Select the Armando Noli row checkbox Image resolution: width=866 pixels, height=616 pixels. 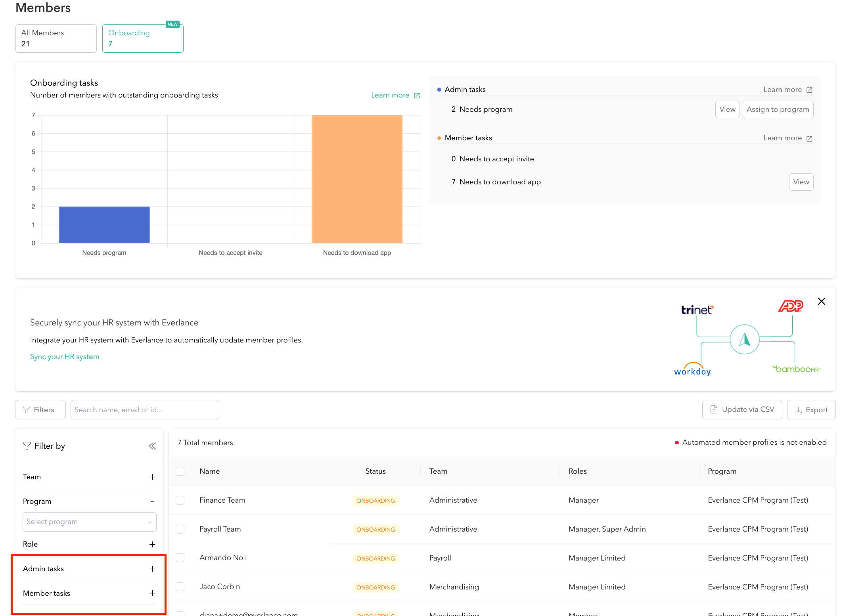pyautogui.click(x=180, y=558)
